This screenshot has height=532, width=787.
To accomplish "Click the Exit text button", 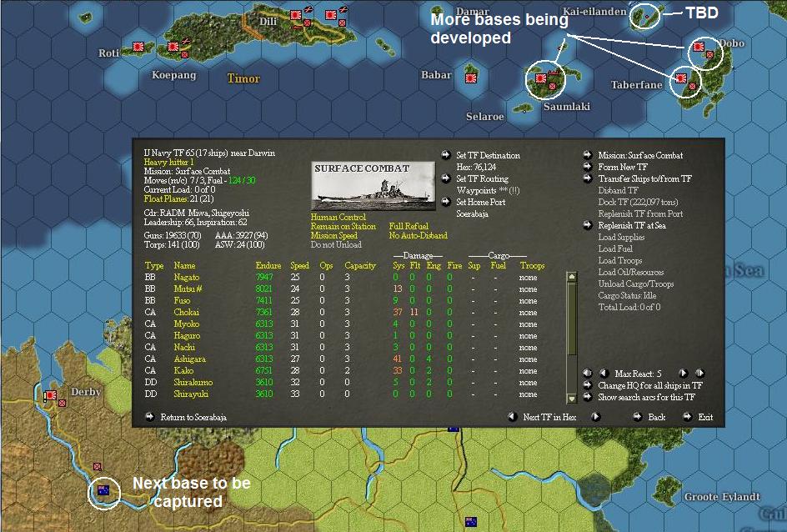I will (705, 417).
